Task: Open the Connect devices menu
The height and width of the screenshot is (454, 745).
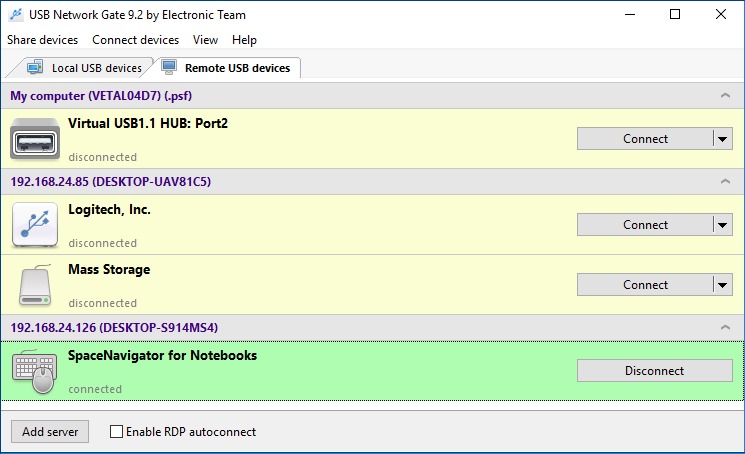Action: click(x=135, y=40)
